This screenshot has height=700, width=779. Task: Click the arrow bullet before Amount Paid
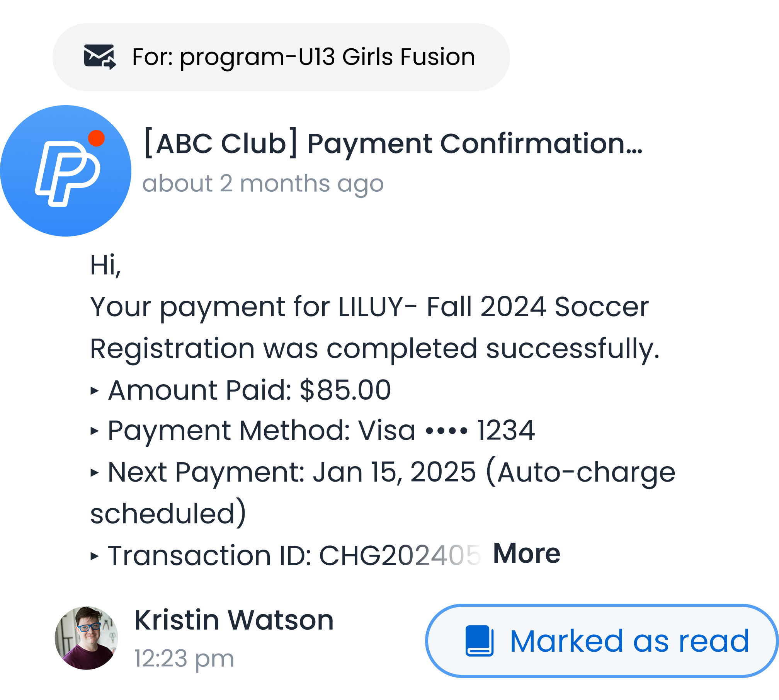tap(94, 391)
